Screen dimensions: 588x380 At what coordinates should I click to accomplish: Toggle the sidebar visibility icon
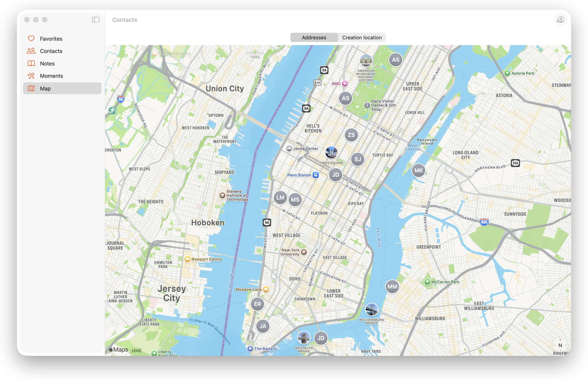point(96,20)
